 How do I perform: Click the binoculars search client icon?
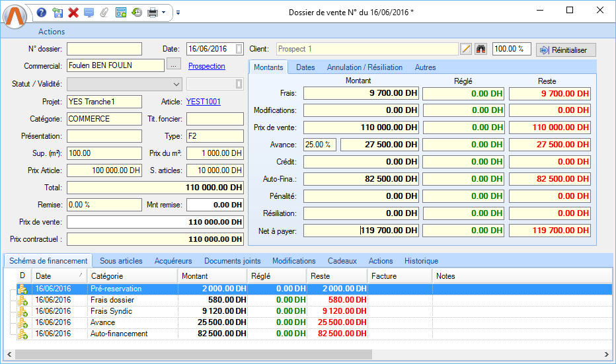pos(481,49)
